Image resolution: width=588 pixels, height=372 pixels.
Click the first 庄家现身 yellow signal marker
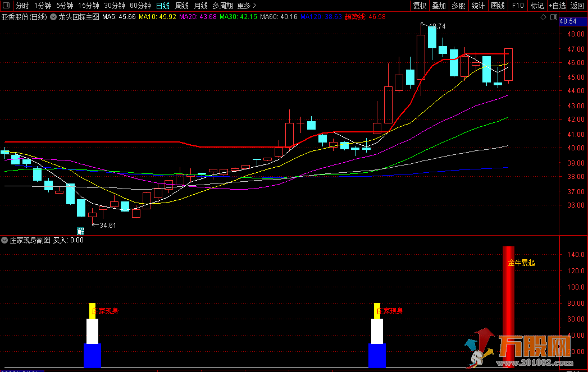(93, 311)
